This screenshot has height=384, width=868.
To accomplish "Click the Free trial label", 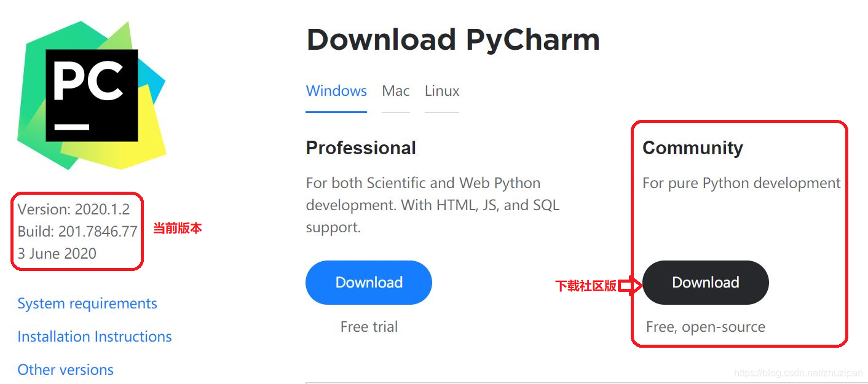I will [x=369, y=327].
